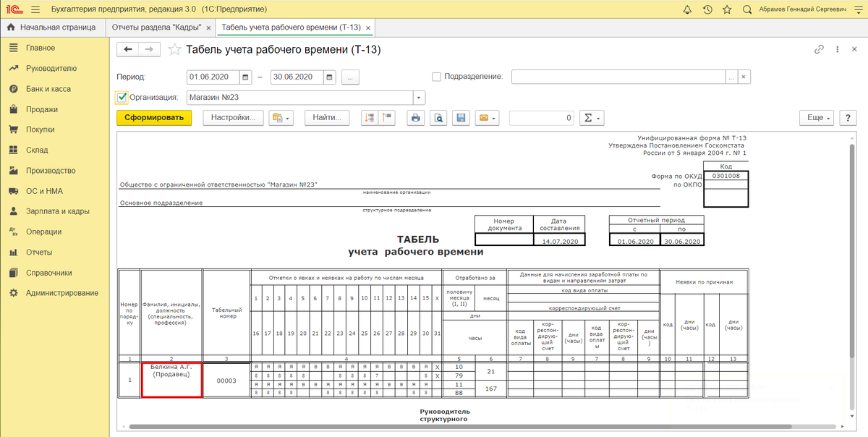This screenshot has width=868, height=437.
Task: Click Сформировать to generate report
Action: (x=154, y=118)
